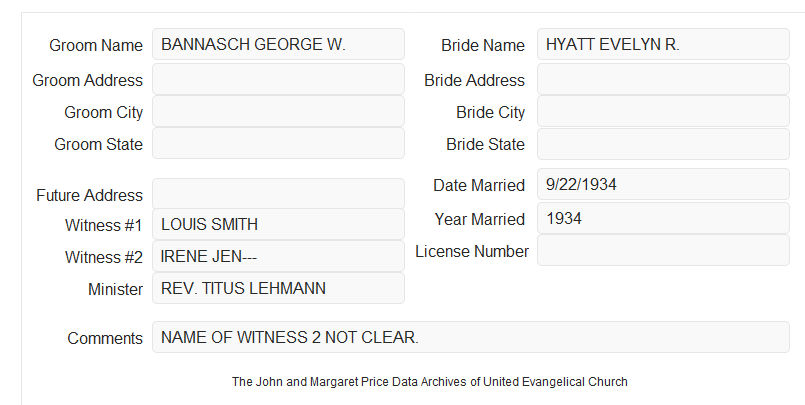Image resolution: width=805 pixels, height=405 pixels.
Task: Click the Groom Name label
Action: click(x=96, y=45)
